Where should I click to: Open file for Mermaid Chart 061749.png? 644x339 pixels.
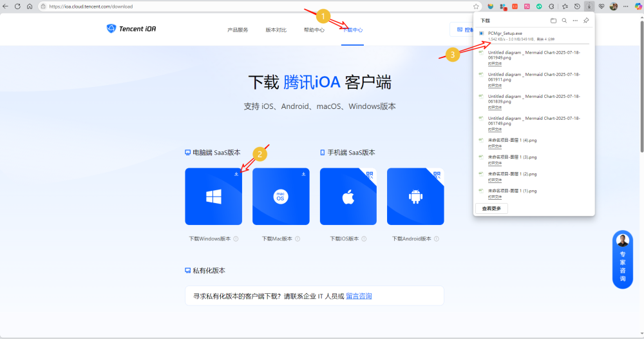tap(495, 130)
